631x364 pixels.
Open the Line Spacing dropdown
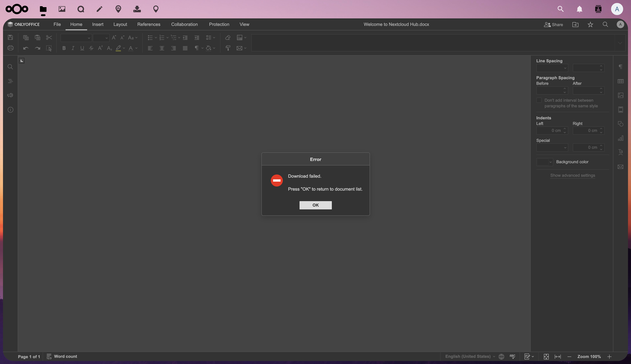coord(552,68)
